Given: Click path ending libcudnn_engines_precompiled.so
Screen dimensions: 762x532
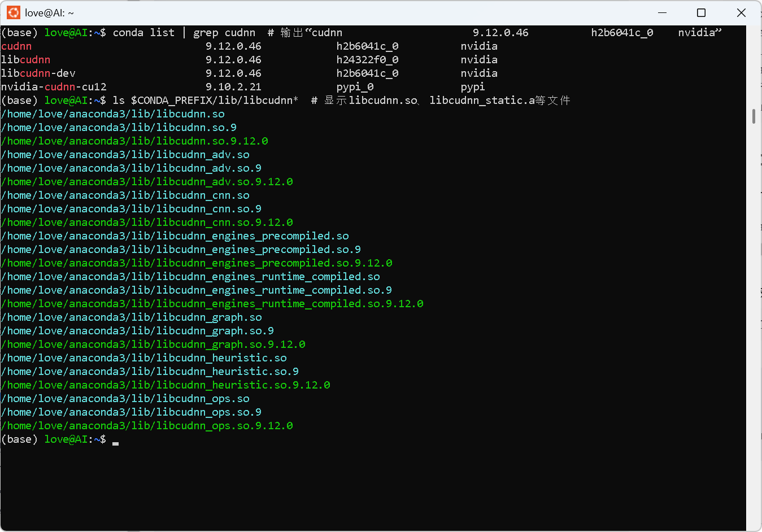Looking at the screenshot, I should pos(175,236).
